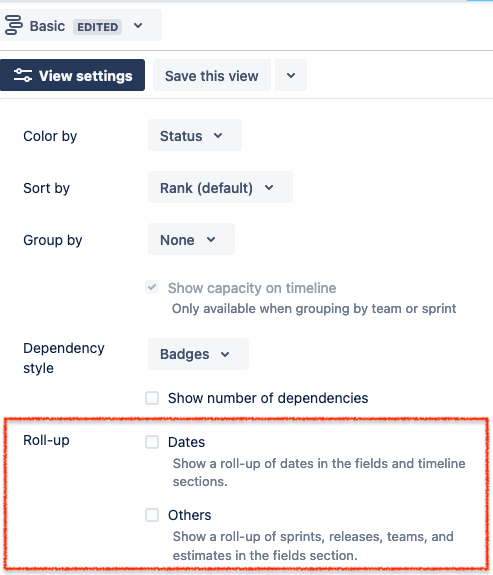Toggle Show capacity on timeline checkbox
The width and height of the screenshot is (493, 575).
tap(152, 288)
